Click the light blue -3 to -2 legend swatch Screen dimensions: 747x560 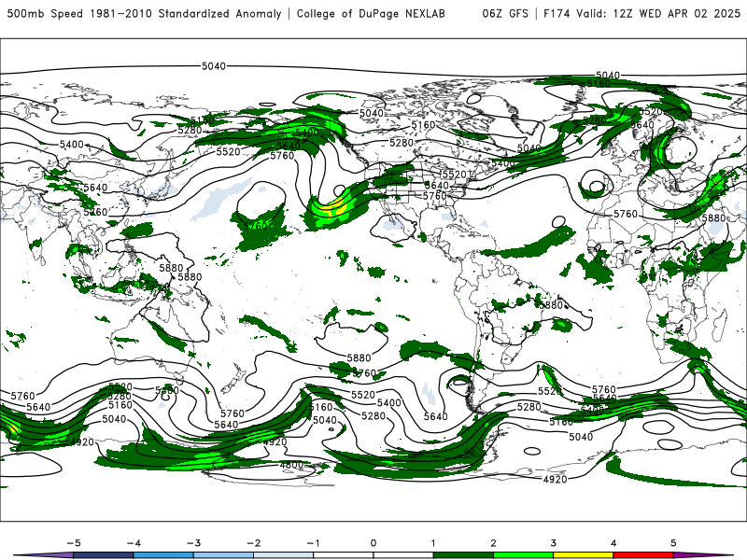pyautogui.click(x=223, y=555)
